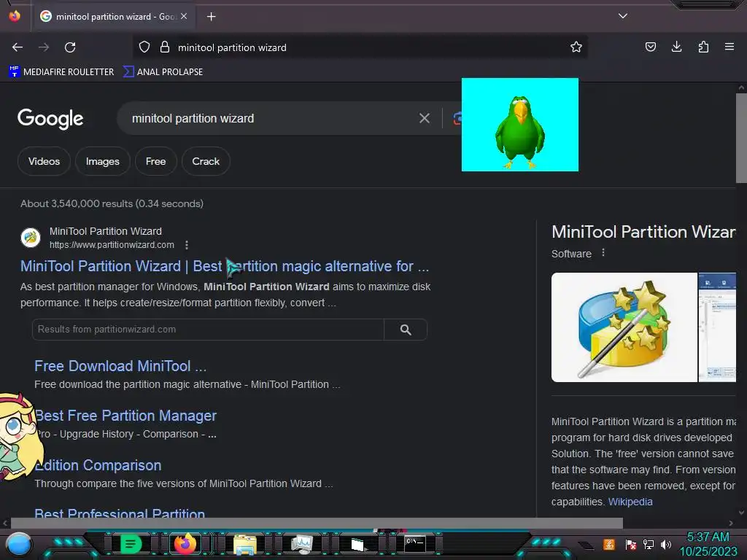Open the ANAL PROLAPSE bookmark

click(163, 72)
